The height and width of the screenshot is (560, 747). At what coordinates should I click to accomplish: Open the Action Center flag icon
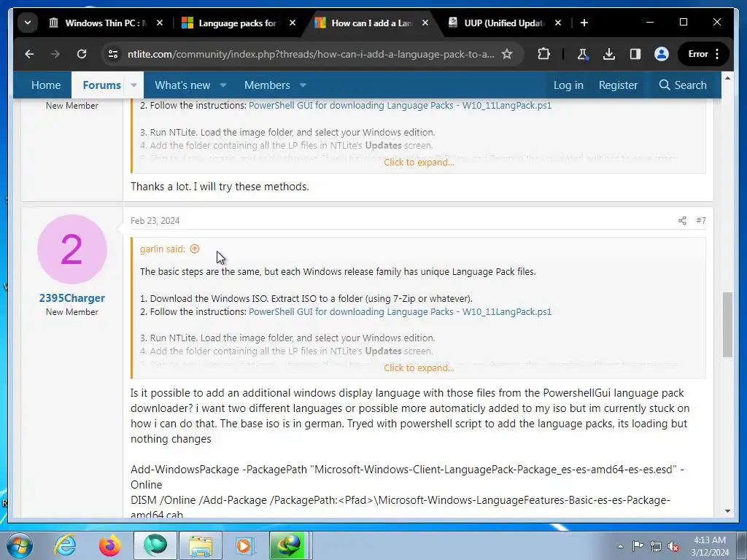tap(638, 546)
